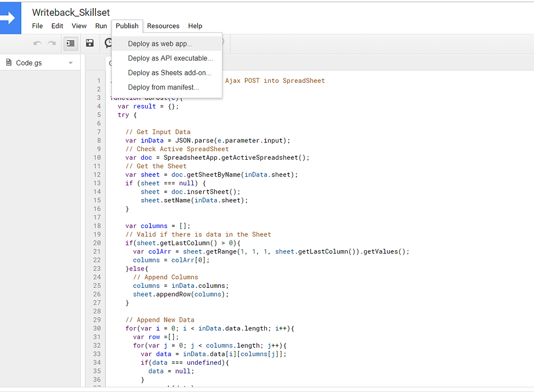Redo the last undone edit

[x=51, y=43]
